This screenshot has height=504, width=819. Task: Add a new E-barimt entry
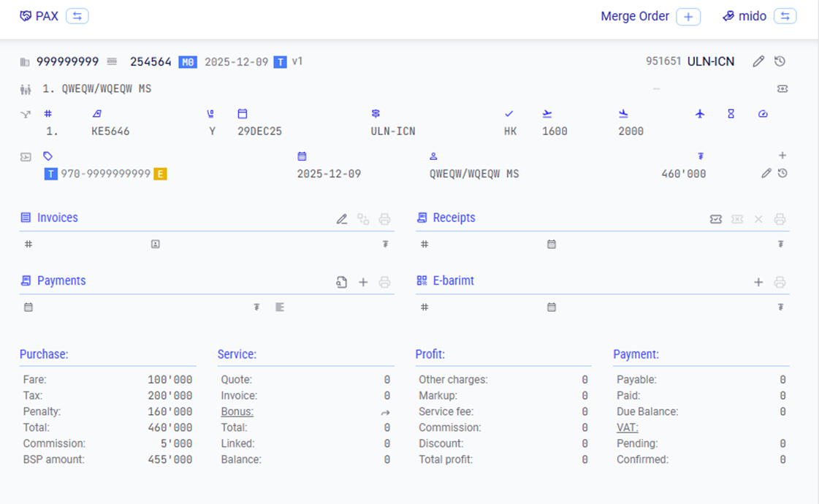(758, 282)
